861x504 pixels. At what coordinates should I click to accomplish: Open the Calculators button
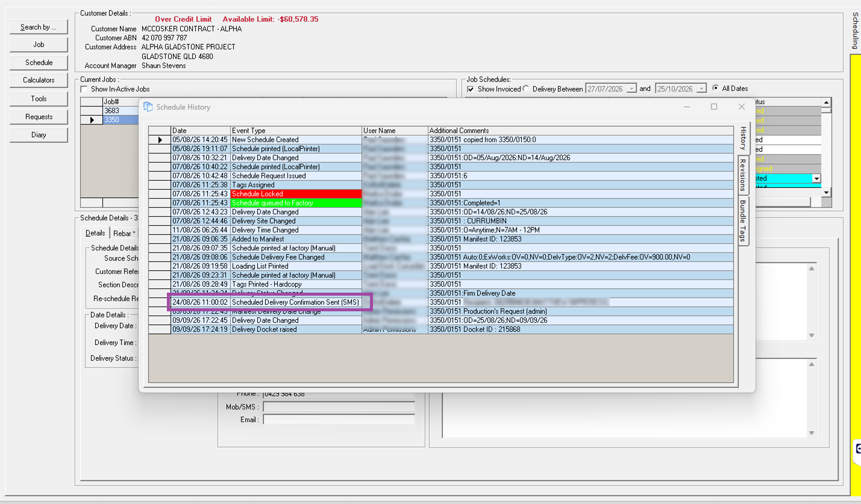coord(39,80)
